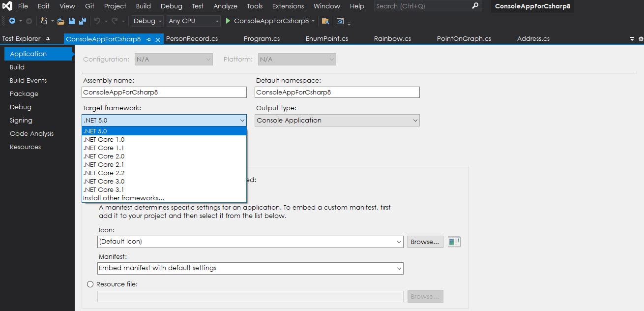This screenshot has height=311, width=644.
Task: Expand the Output type combo box
Action: click(337, 120)
